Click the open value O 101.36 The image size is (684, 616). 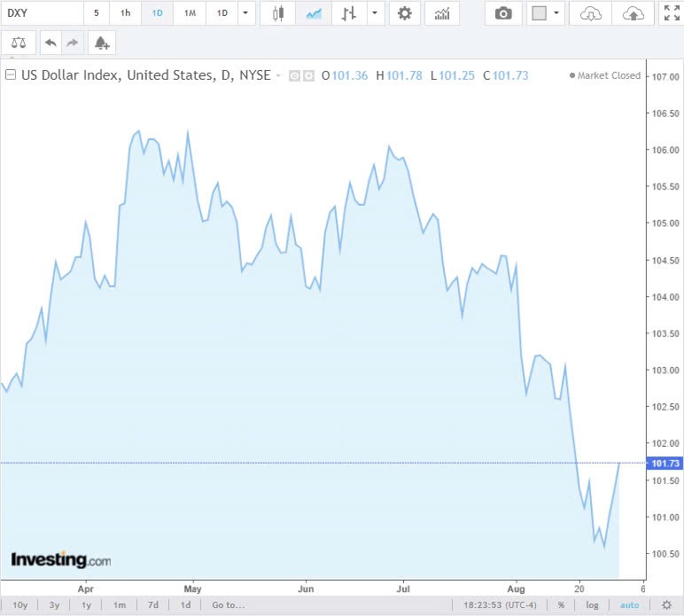[345, 76]
